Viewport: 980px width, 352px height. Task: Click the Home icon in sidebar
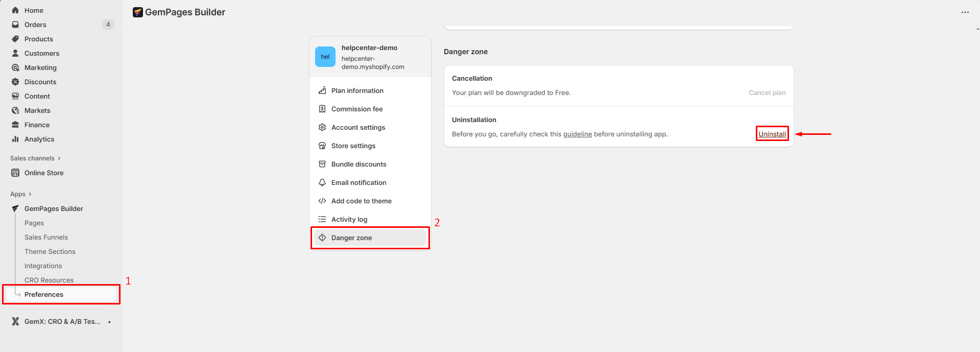click(x=15, y=10)
